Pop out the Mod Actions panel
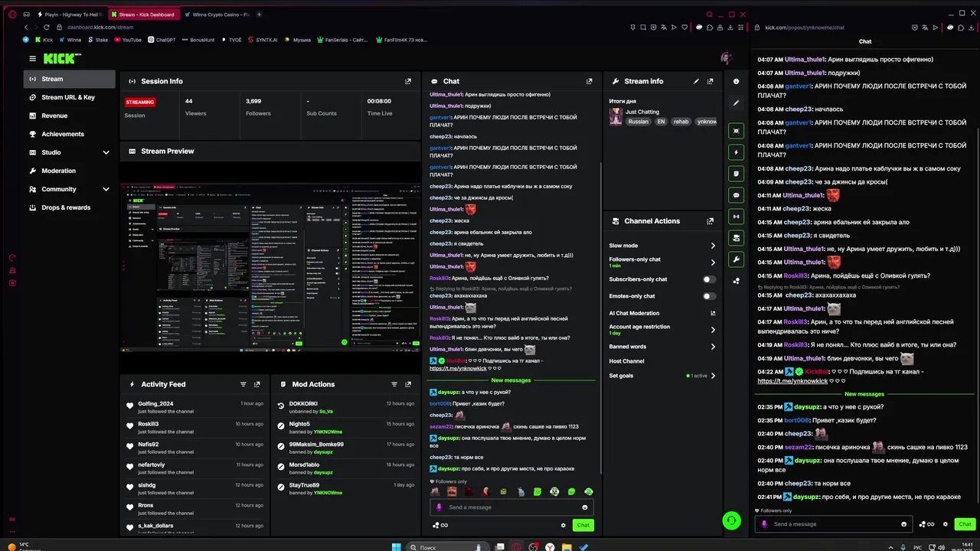This screenshot has width=980, height=551. click(408, 384)
